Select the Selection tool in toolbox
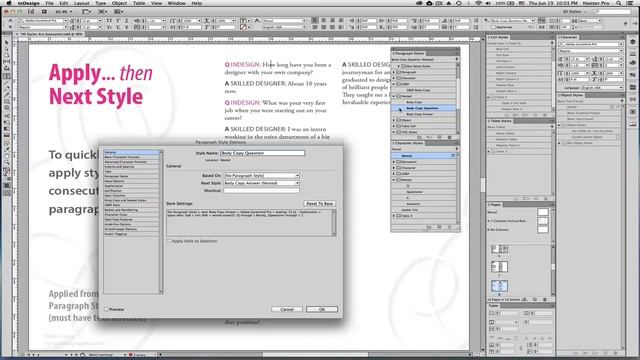 point(7,42)
